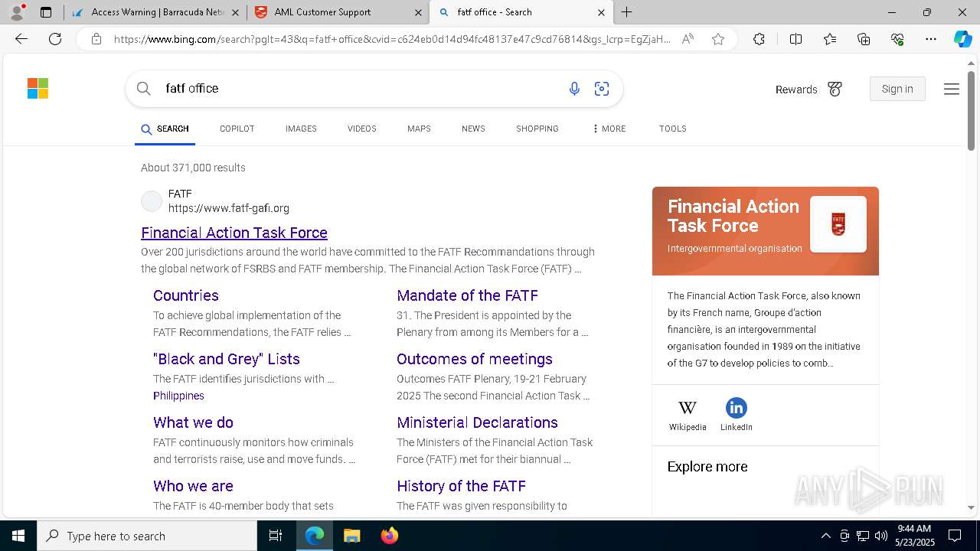
Task: Add page to favorites star icon
Action: pos(718,39)
